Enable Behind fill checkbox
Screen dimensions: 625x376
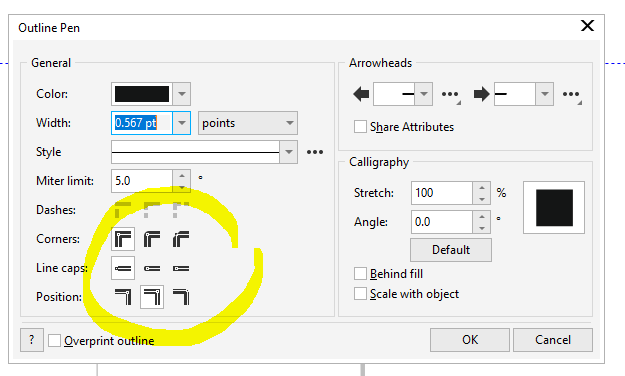tap(360, 274)
